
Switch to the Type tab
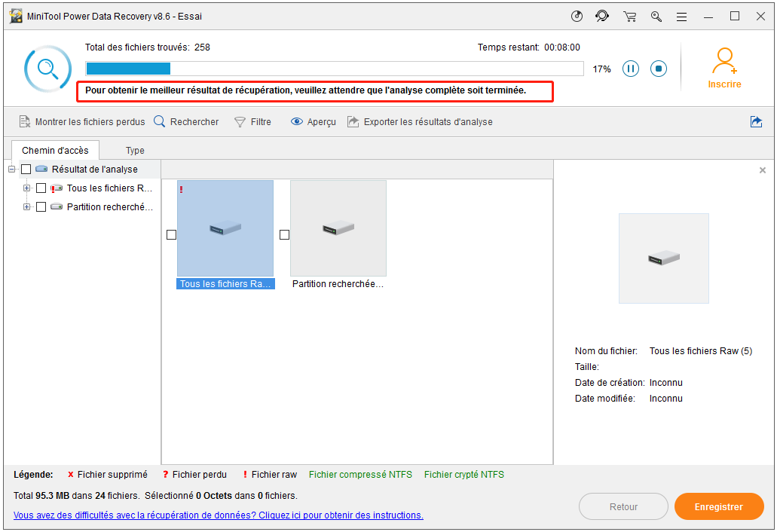tap(135, 151)
